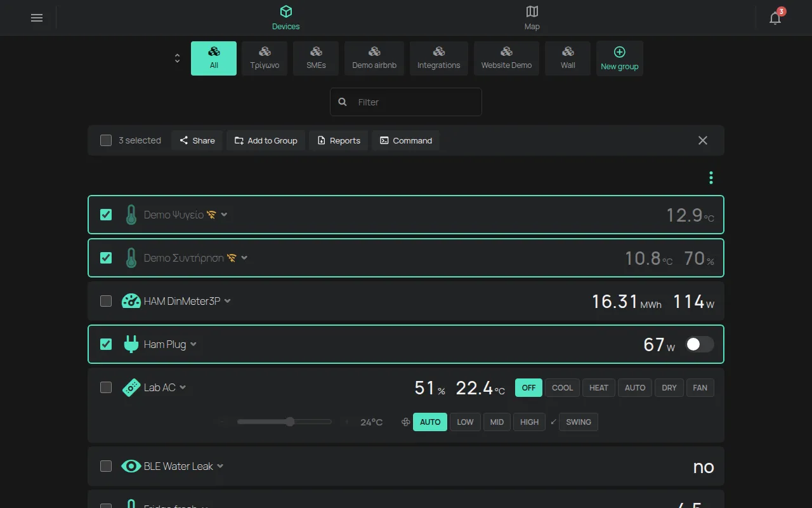Click the Lab AC temperature slider

pyautogui.click(x=284, y=422)
